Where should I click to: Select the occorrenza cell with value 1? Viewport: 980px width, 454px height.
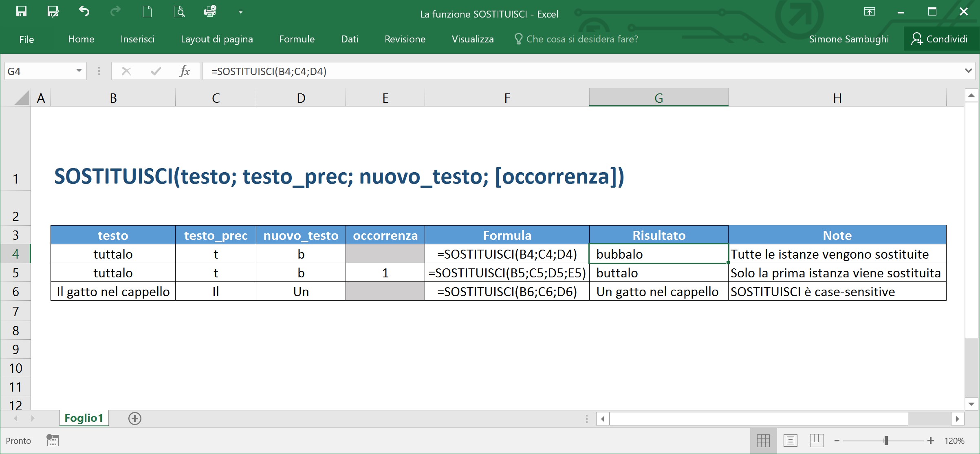coord(385,272)
